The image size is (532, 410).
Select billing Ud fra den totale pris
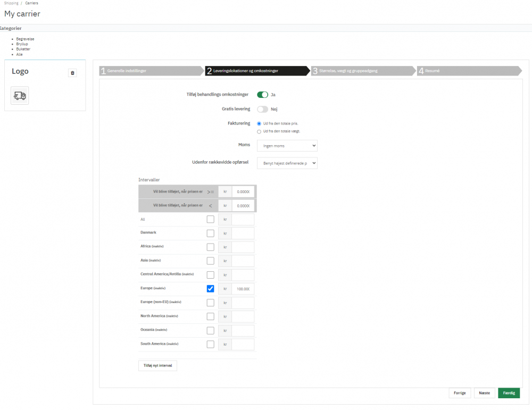[259, 124]
